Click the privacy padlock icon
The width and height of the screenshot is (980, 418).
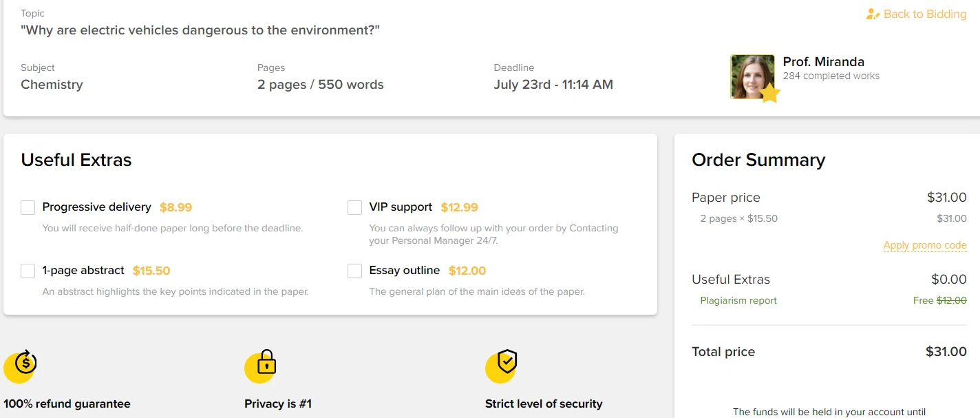tap(266, 363)
